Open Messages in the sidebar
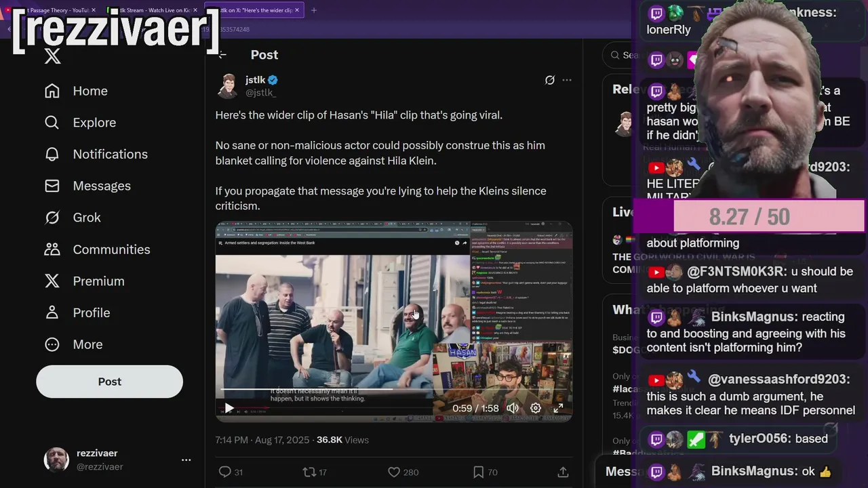868x488 pixels. (x=87, y=186)
